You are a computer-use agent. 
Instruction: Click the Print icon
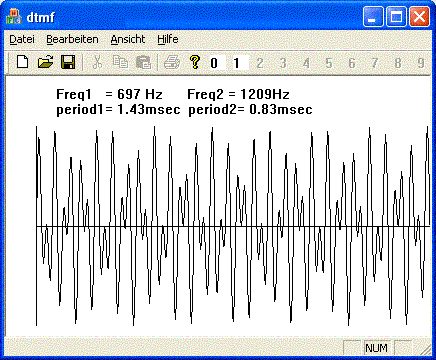click(x=172, y=62)
